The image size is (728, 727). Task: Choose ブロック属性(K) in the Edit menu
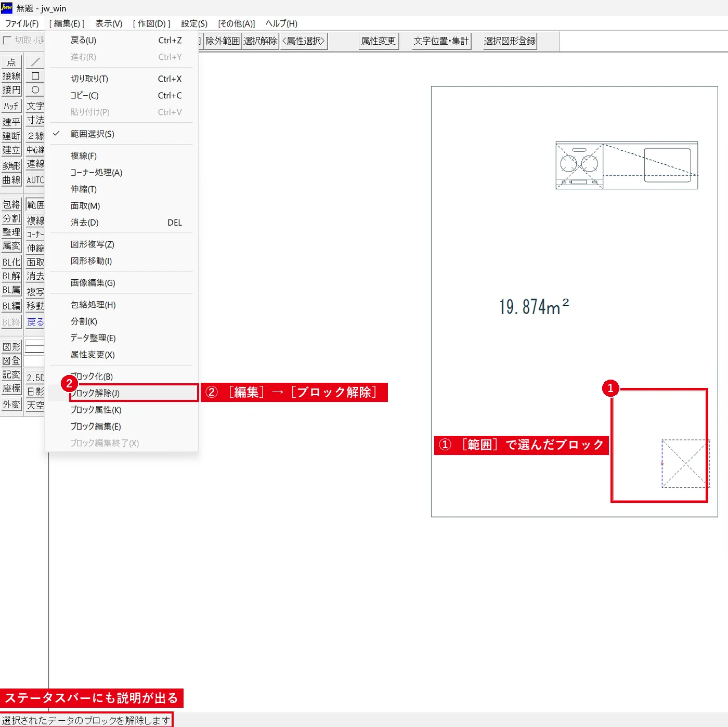pos(121,410)
